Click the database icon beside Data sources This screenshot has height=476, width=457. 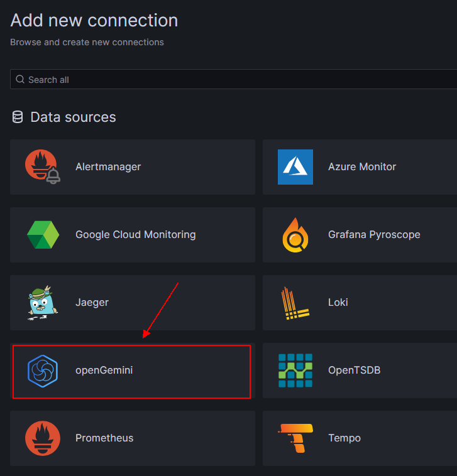(18, 117)
